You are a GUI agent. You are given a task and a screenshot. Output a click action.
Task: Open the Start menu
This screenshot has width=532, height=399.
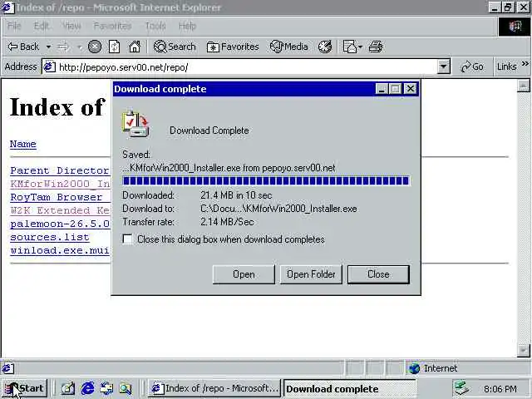point(24,388)
